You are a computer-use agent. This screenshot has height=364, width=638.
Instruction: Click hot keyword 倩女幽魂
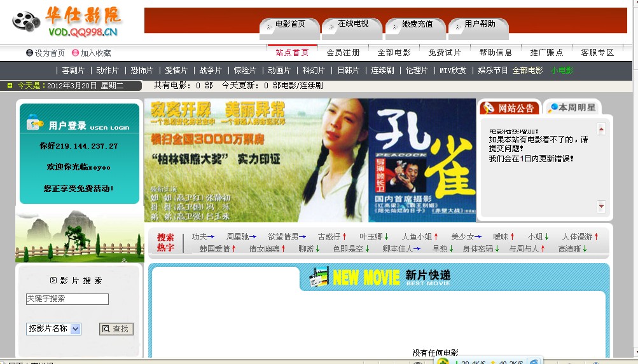(x=264, y=248)
